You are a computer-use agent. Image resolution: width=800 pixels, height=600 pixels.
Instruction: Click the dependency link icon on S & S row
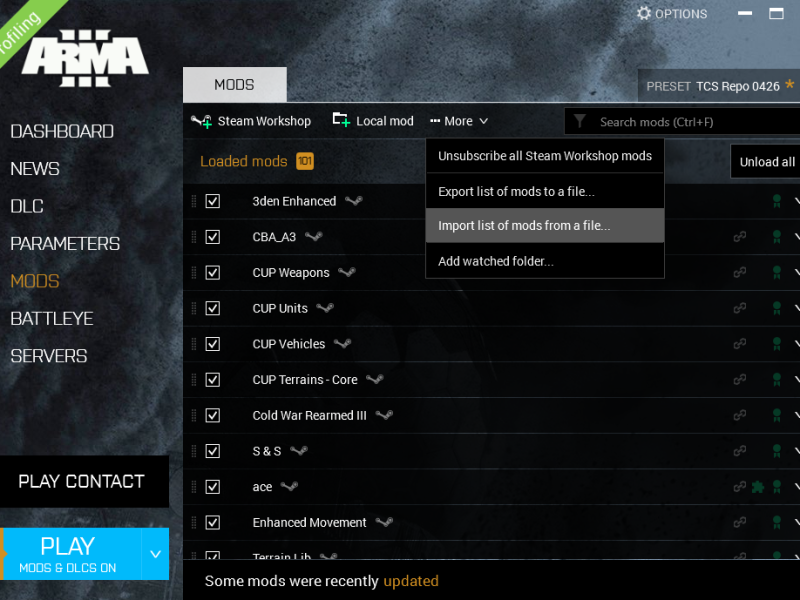click(740, 451)
